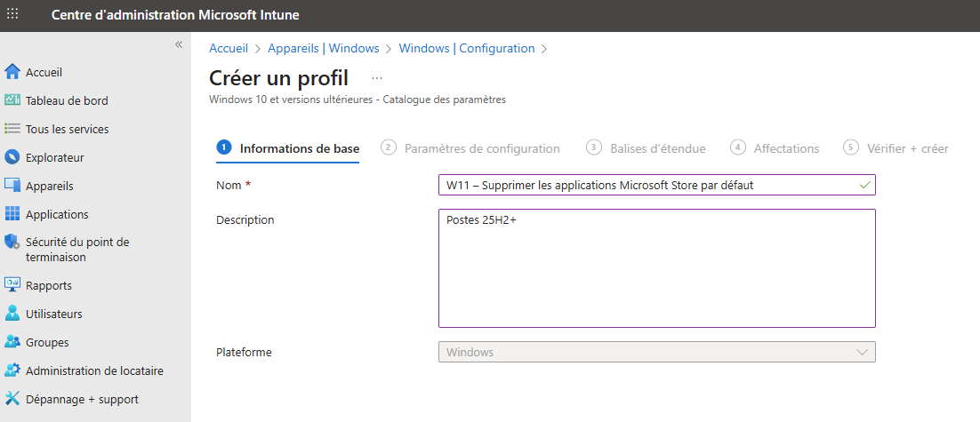This screenshot has height=422, width=980.
Task: Select the Informations de base step tab
Action: coord(288,148)
